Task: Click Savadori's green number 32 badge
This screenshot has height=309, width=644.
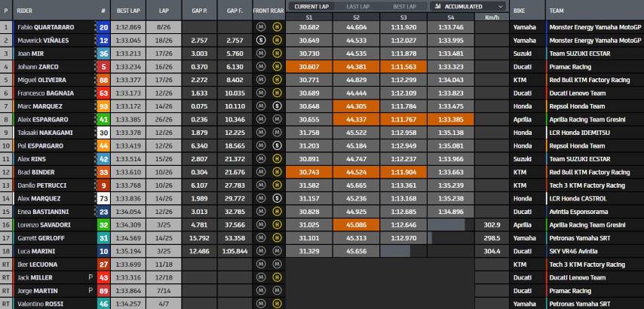Action: click(104, 225)
